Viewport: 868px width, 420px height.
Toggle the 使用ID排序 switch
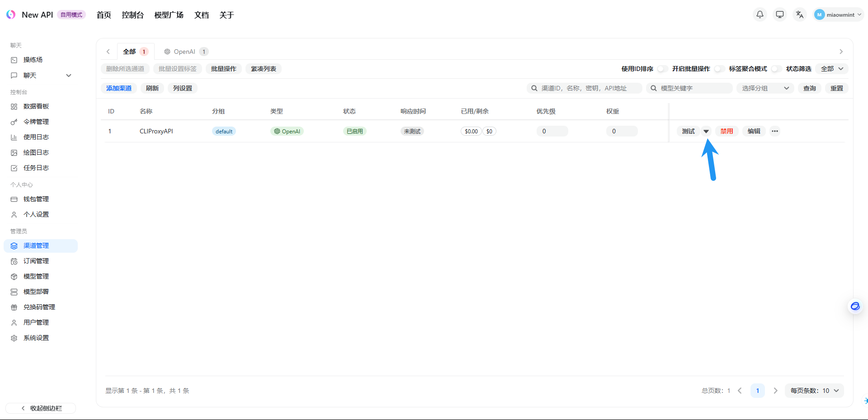click(662, 69)
